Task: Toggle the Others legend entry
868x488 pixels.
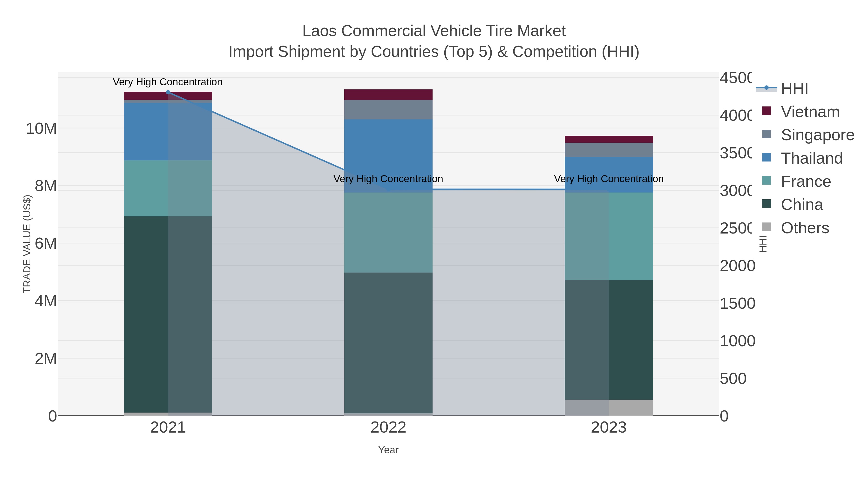Action: point(796,228)
